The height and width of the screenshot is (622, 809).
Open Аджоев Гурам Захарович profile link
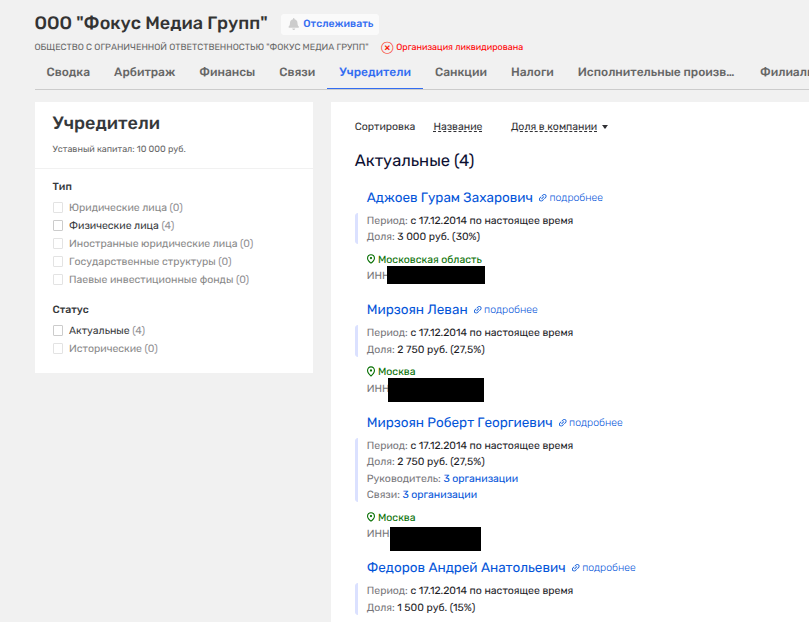click(x=449, y=198)
